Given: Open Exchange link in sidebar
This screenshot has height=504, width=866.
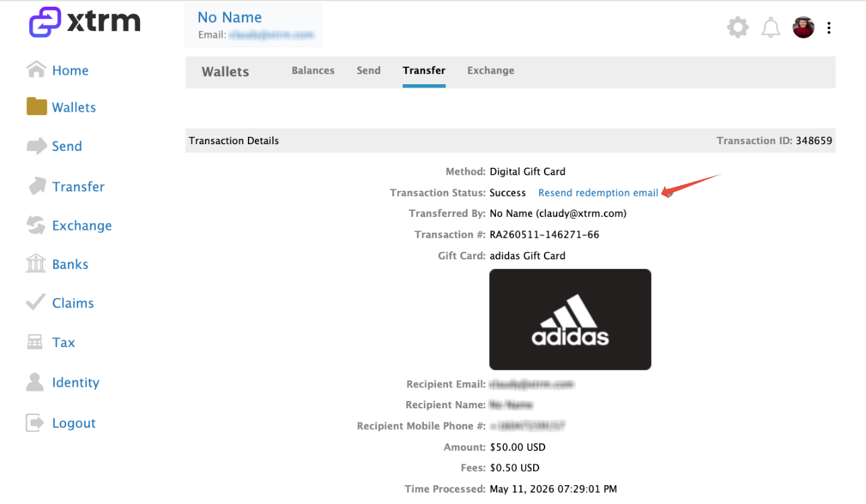Looking at the screenshot, I should (82, 226).
